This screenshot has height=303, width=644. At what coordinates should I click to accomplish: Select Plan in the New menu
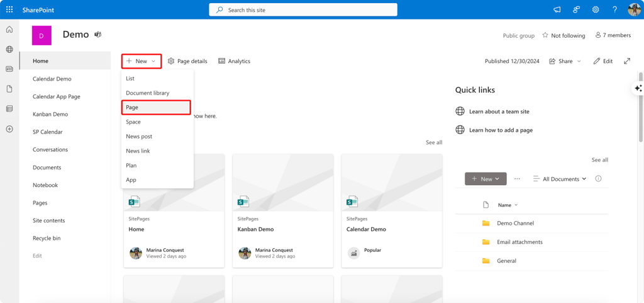tap(157, 165)
